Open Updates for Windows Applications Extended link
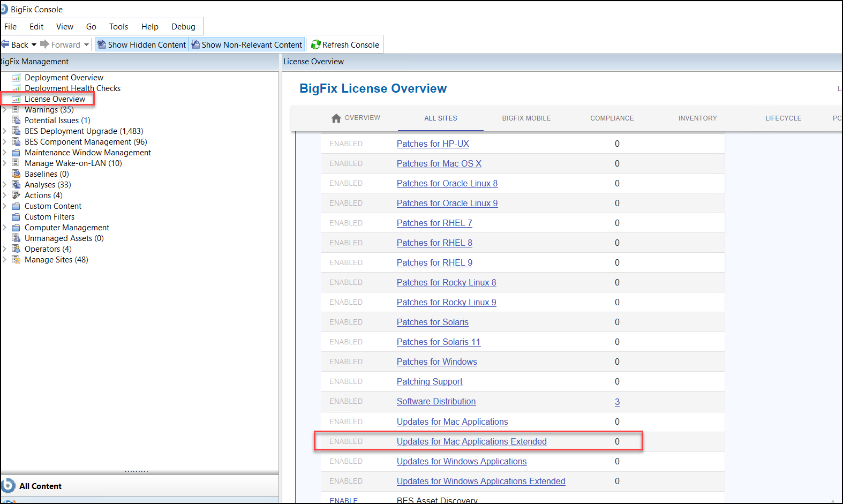The width and height of the screenshot is (843, 504). [x=481, y=481]
